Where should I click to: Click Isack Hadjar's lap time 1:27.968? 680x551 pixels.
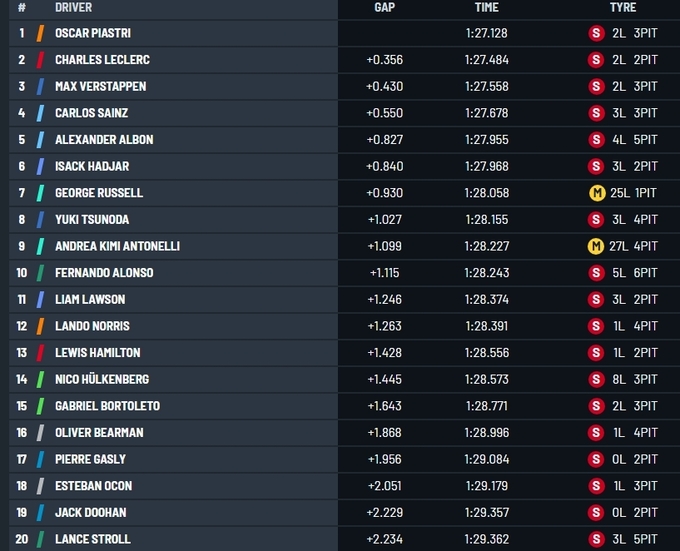(x=486, y=166)
